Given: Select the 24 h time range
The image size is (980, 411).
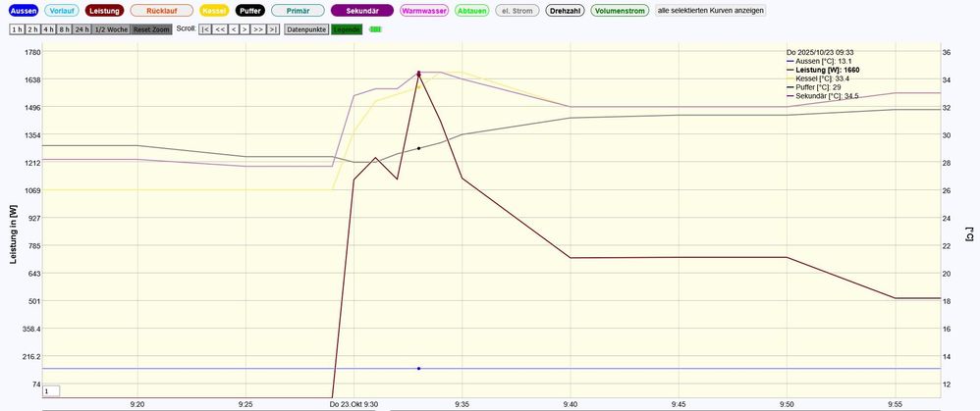Looking at the screenshot, I should (x=81, y=29).
